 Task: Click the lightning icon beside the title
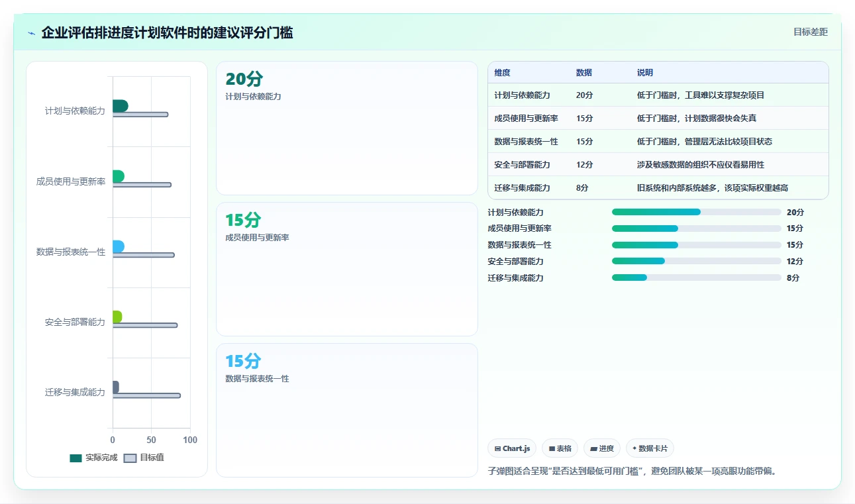click(31, 32)
